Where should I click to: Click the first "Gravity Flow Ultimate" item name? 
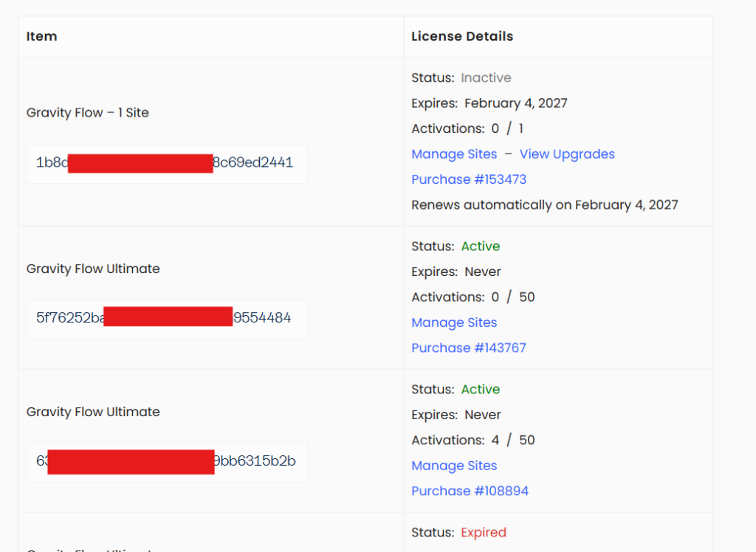tap(93, 269)
